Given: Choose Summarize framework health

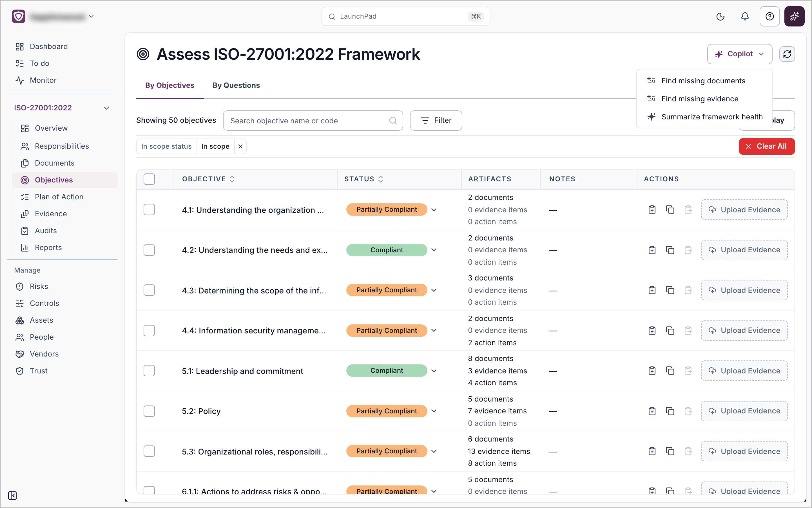Looking at the screenshot, I should pos(704,117).
